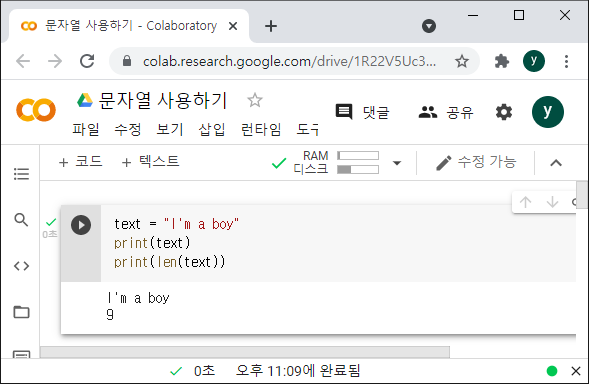Open the partially hidden 도구 menu

point(308,130)
